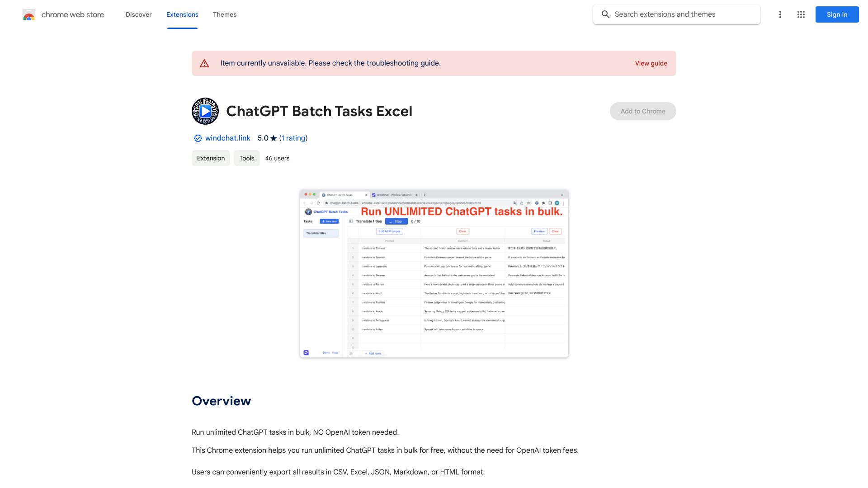
Task: Click the warning triangle alert icon
Action: pyautogui.click(x=204, y=63)
